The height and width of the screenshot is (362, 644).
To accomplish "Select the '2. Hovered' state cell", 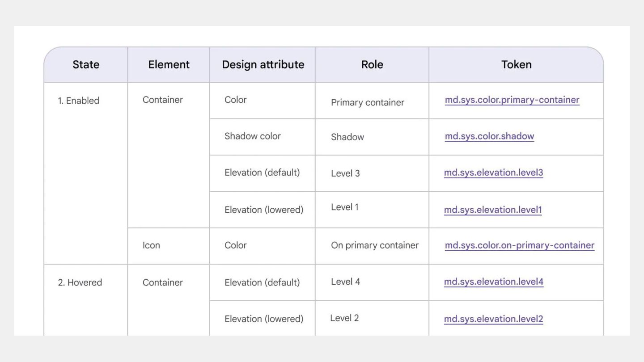I will (80, 282).
